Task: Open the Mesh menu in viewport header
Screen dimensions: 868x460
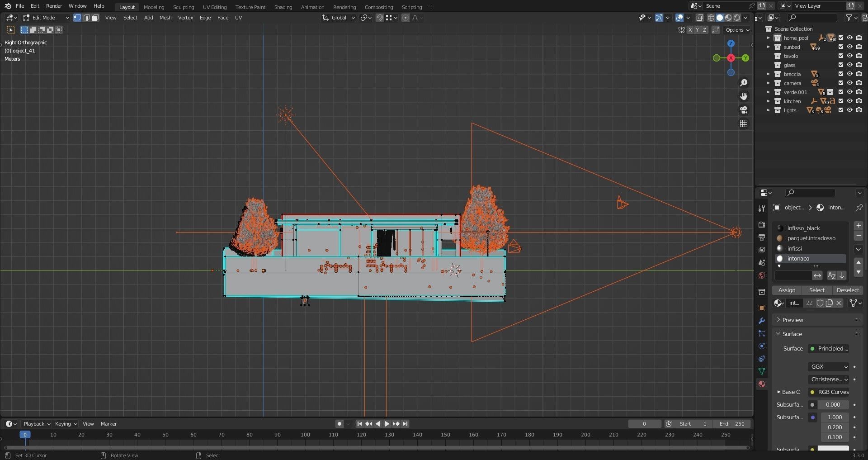Action: [x=165, y=18]
